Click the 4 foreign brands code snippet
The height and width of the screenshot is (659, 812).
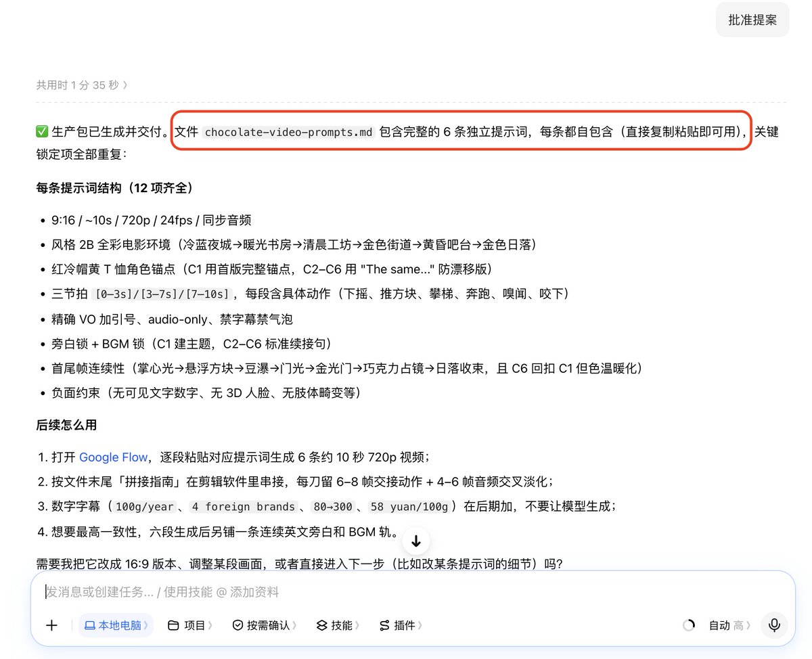(x=243, y=507)
